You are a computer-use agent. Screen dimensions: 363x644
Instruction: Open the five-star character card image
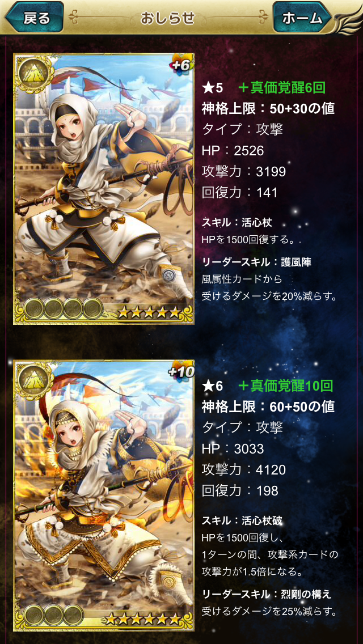tap(104, 189)
